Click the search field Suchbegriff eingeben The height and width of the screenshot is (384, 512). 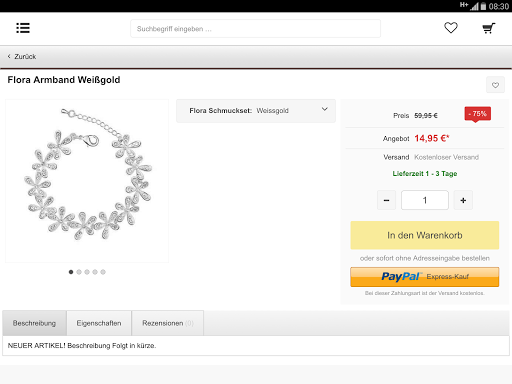click(255, 29)
